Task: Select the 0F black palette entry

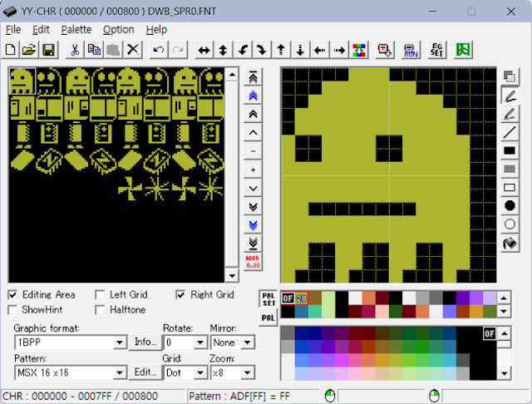Action: pyautogui.click(x=288, y=298)
